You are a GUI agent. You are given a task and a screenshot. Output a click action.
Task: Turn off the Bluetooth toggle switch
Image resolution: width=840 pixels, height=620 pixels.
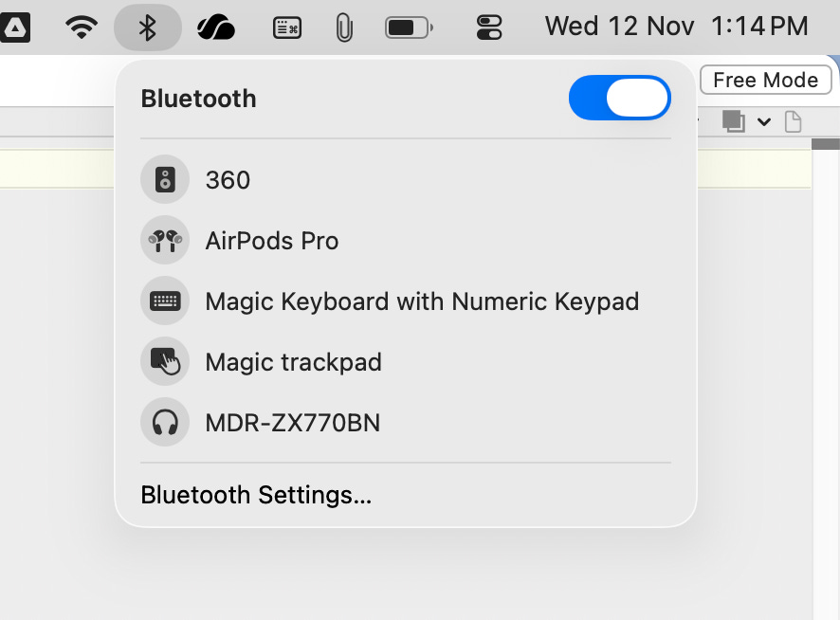coord(620,98)
